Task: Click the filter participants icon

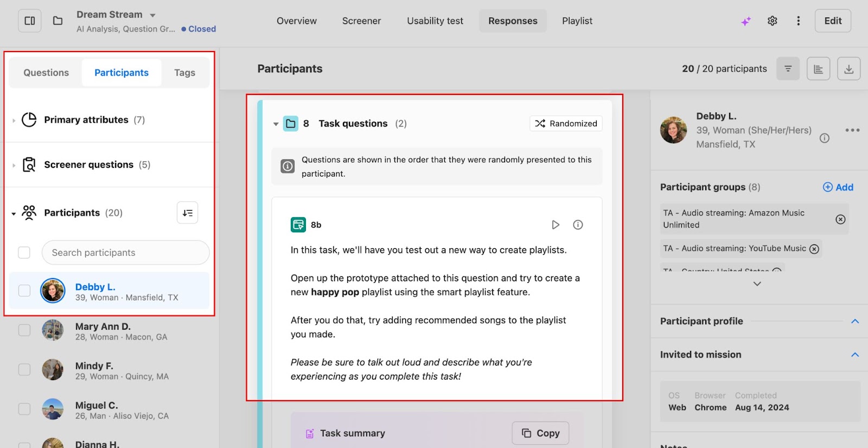Action: point(788,69)
